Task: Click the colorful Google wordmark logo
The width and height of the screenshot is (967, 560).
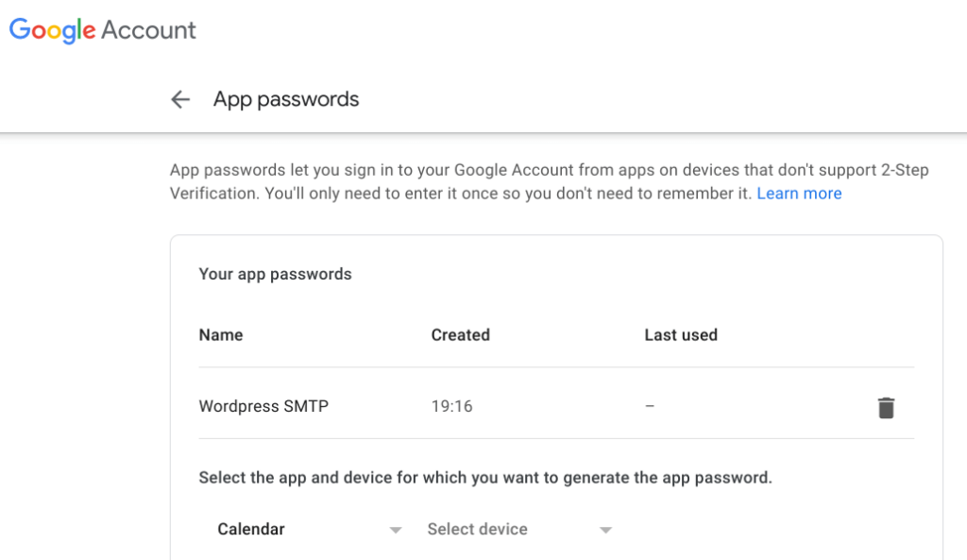Action: pyautogui.click(x=52, y=30)
